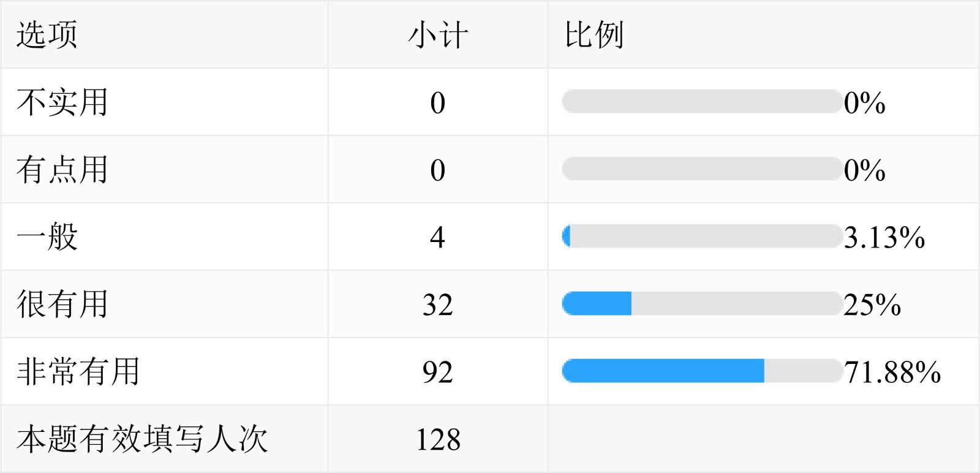Click the 3.13% progress bar for 一般
980x473 pixels.
click(x=702, y=236)
